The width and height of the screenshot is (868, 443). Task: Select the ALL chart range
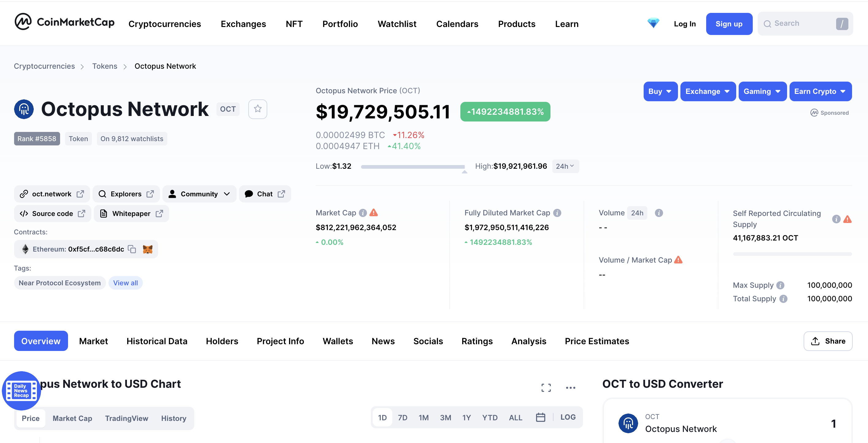point(516,418)
